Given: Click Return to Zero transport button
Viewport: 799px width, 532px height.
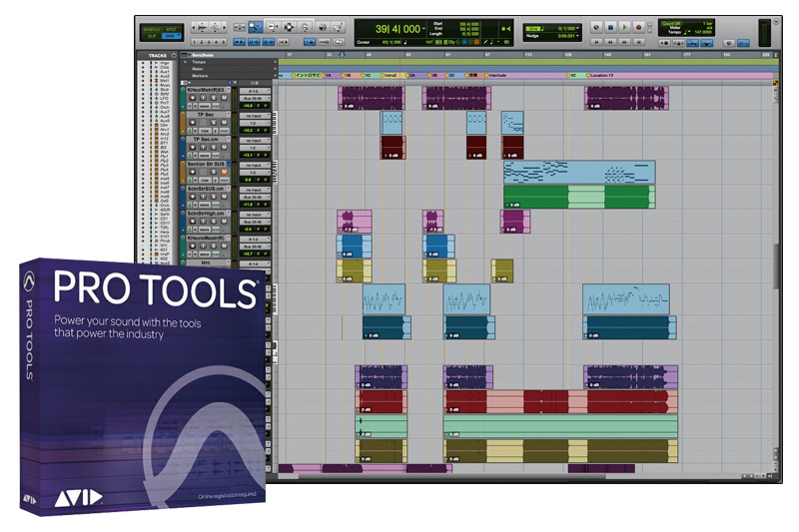Looking at the screenshot, I should point(596,42).
